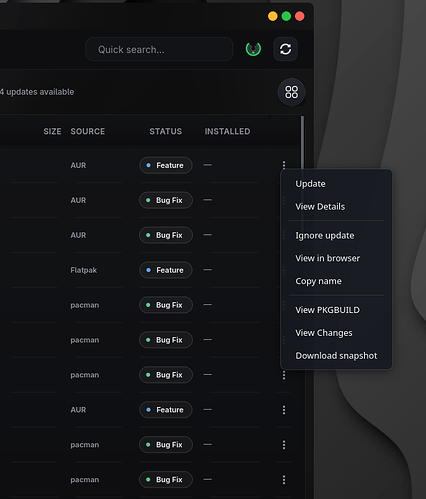This screenshot has width=426, height=499.
Task: Sort by the SOURCE column header
Action: 88,132
